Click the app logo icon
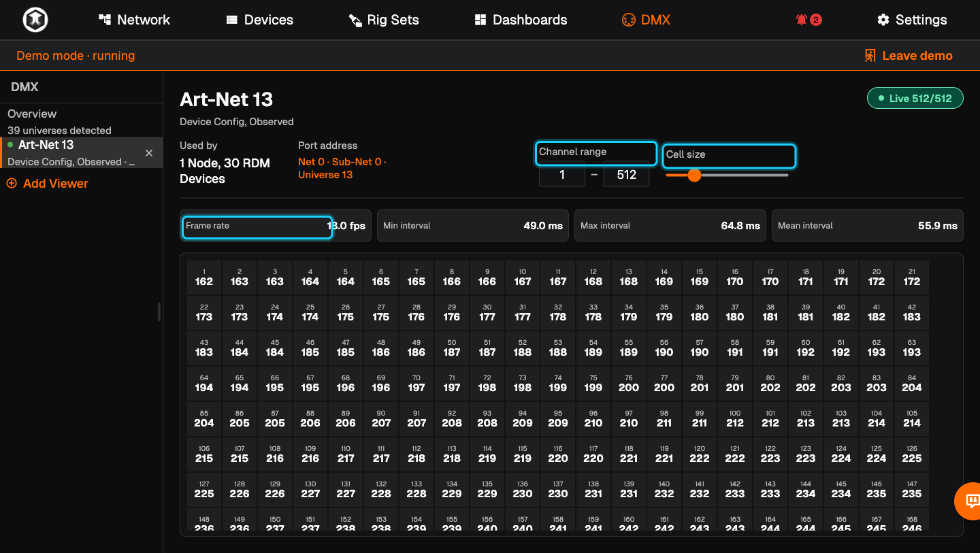This screenshot has width=980, height=553. point(35,20)
